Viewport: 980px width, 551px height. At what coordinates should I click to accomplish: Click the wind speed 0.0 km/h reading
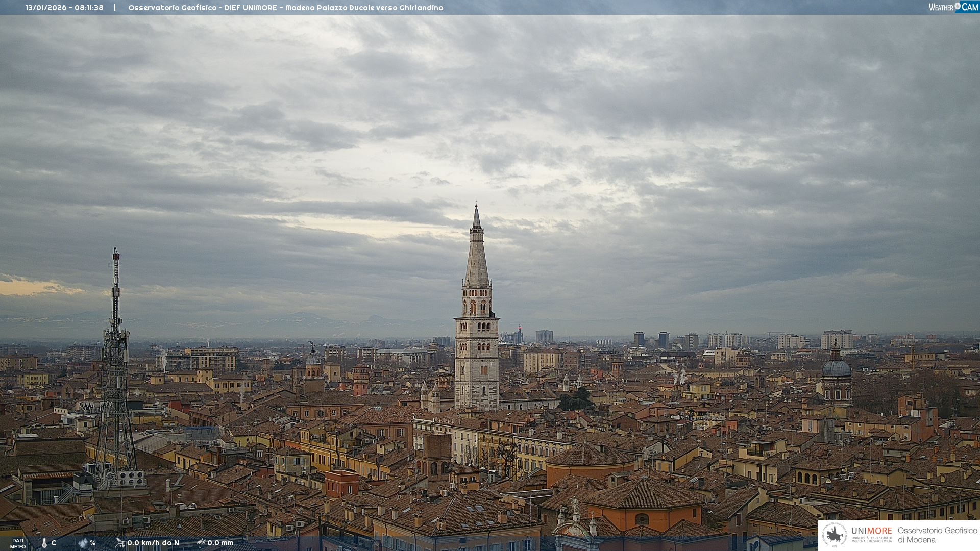153,543
